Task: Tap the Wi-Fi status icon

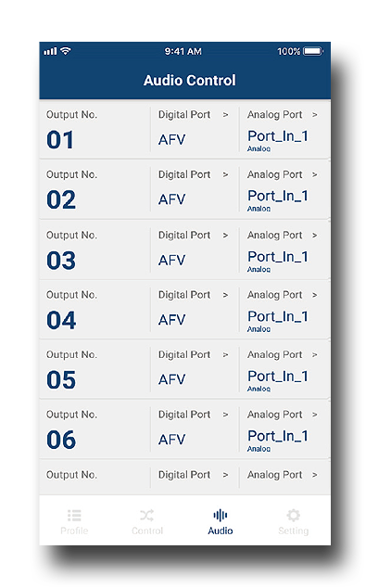Action: [66, 51]
